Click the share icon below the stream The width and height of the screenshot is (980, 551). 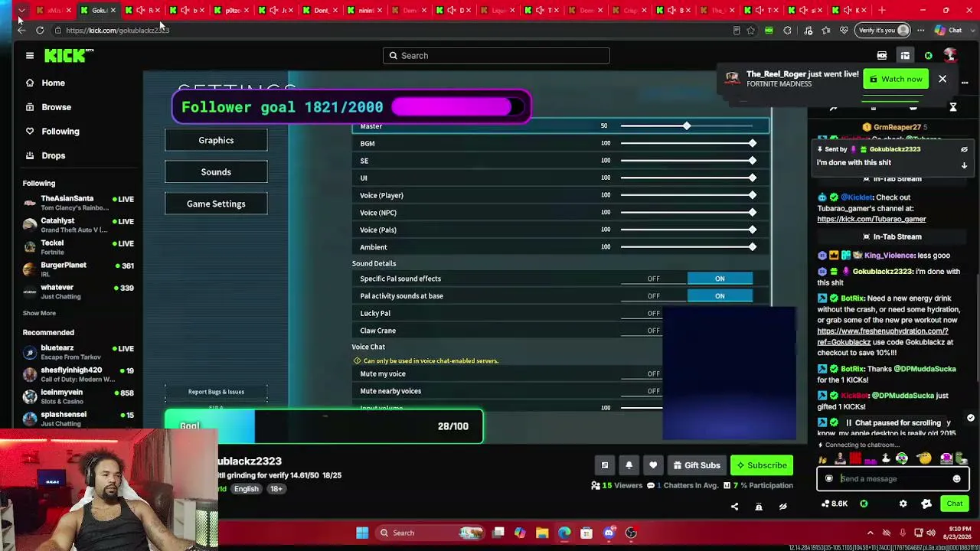point(734,506)
